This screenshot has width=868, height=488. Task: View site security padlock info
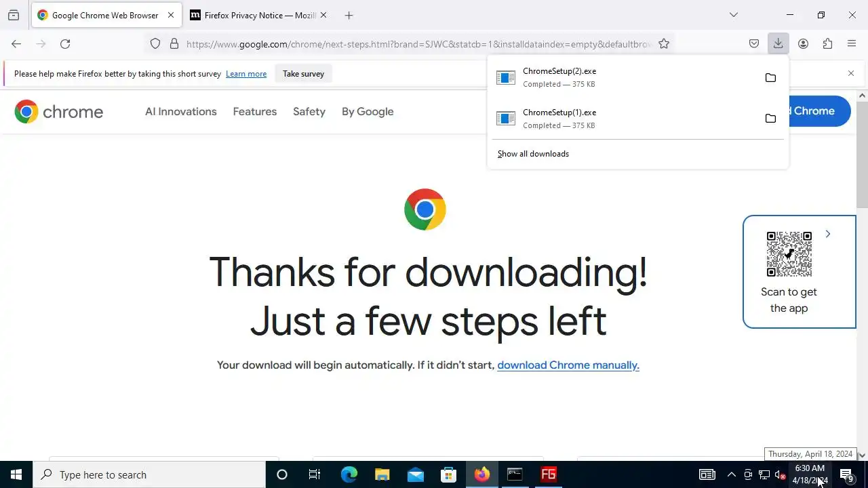pyautogui.click(x=174, y=44)
